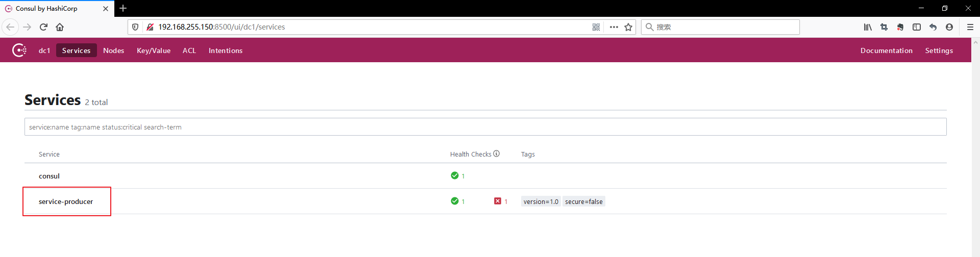Viewport: 980px width, 257px height.
Task: Focus the services filter input
Action: coord(485,127)
